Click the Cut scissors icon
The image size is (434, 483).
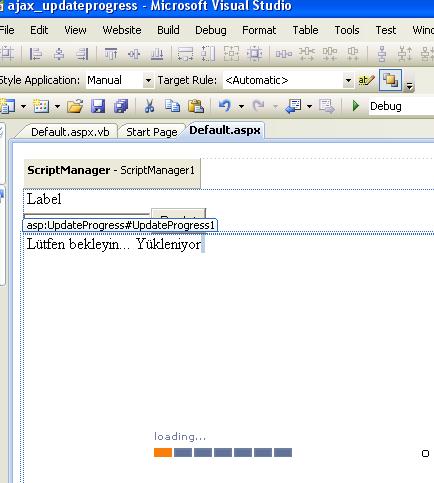pos(149,106)
